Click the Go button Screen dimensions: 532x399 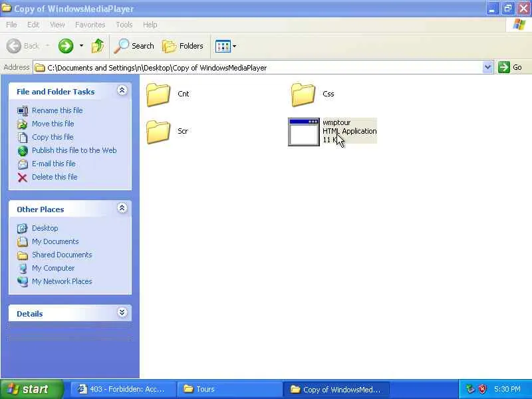click(510, 67)
